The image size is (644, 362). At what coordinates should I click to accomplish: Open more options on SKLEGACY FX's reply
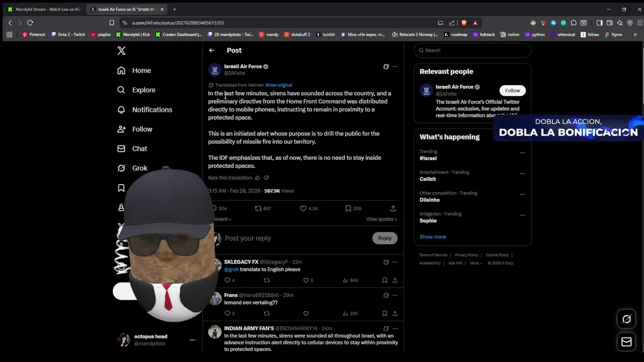tap(395, 262)
